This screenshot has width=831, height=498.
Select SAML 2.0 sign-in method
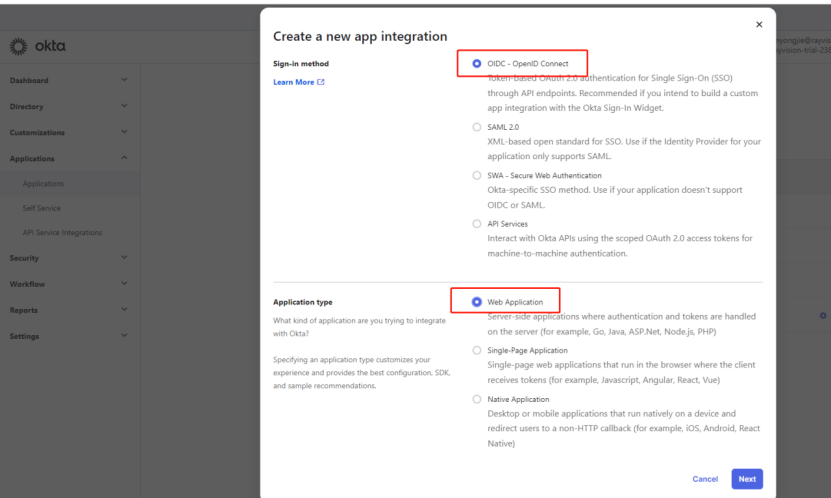tap(477, 127)
